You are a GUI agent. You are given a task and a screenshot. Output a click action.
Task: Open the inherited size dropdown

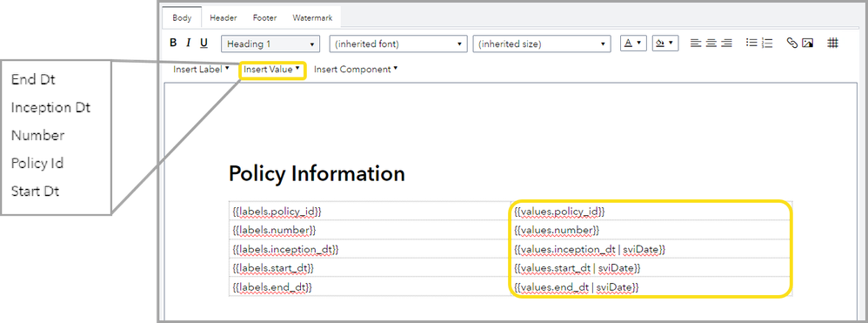tap(542, 44)
